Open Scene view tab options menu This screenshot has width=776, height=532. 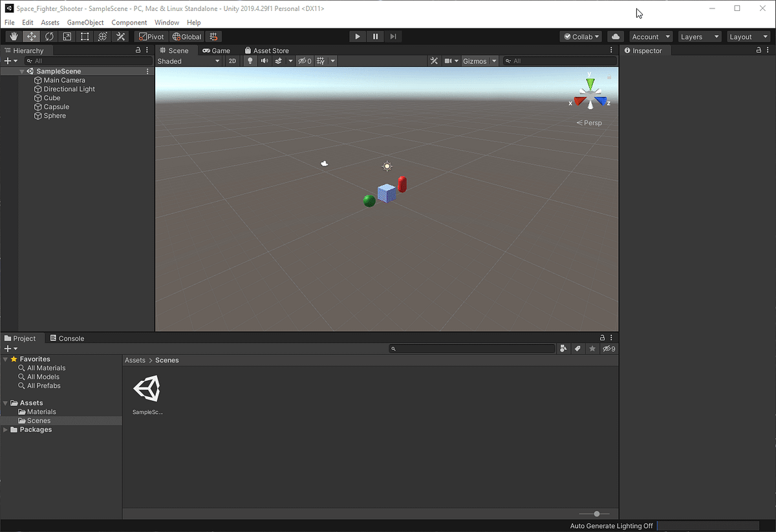point(612,50)
